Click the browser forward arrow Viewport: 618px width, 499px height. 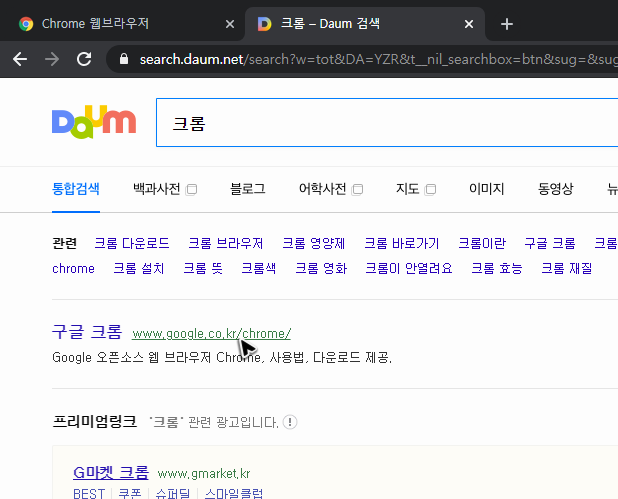[52, 60]
